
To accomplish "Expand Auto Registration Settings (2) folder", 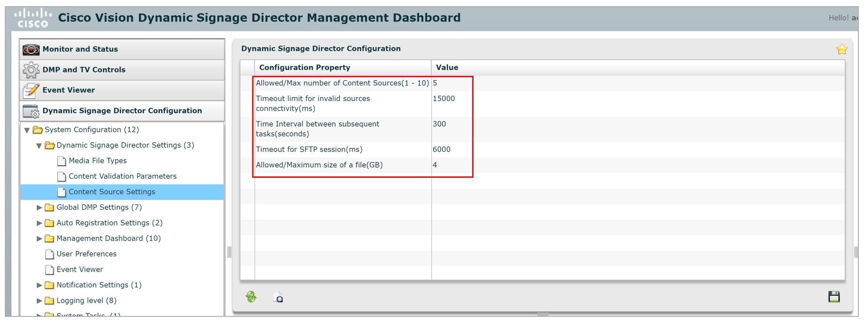I will [39, 223].
